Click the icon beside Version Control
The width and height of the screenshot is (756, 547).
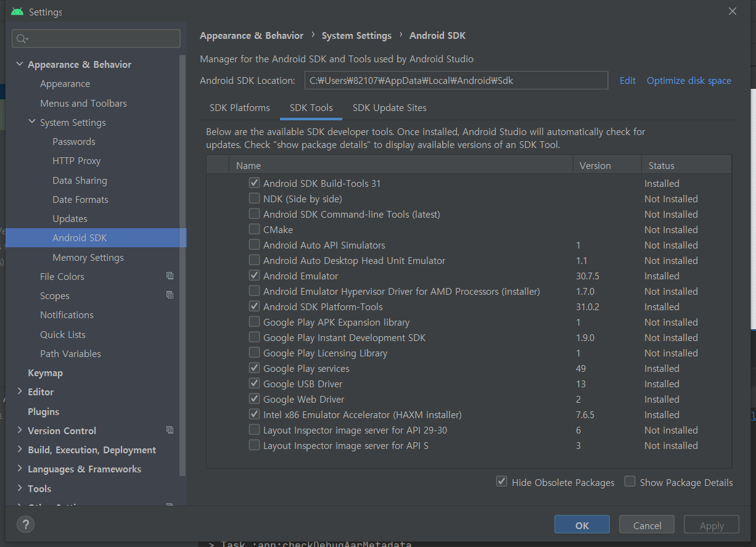coord(170,430)
